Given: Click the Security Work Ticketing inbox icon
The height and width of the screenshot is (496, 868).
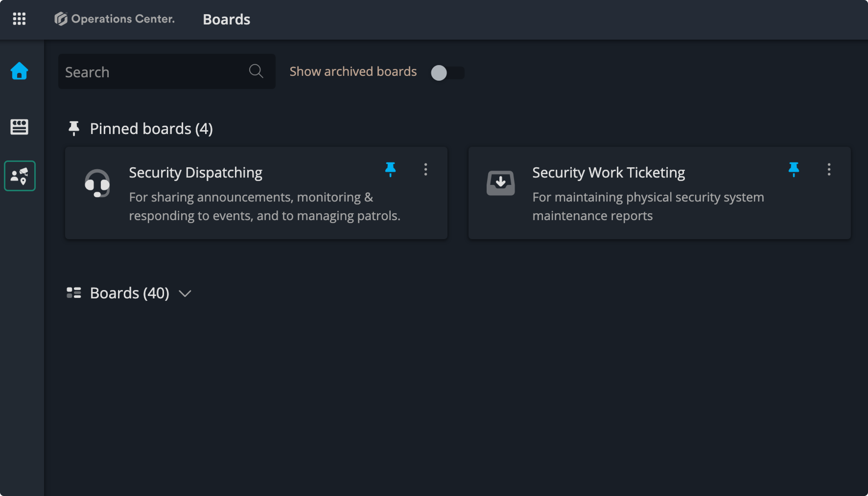Looking at the screenshot, I should 501,183.
